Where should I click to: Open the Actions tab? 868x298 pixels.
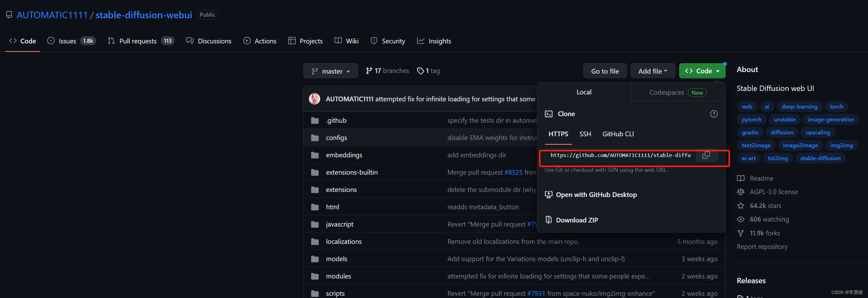coord(260,41)
